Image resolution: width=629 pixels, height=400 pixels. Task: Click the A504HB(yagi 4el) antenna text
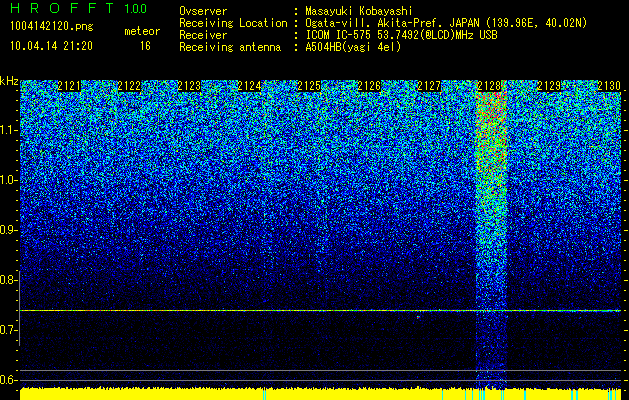pyautogui.click(x=353, y=47)
